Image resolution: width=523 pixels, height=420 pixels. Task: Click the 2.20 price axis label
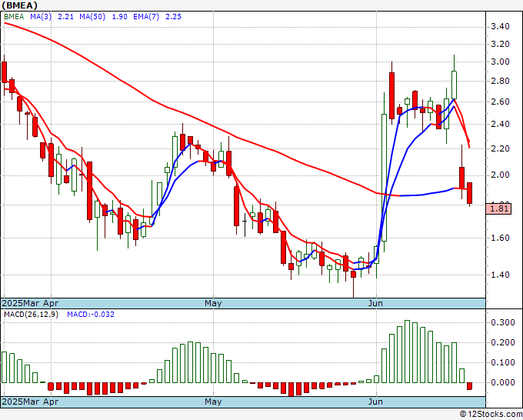pyautogui.click(x=500, y=148)
